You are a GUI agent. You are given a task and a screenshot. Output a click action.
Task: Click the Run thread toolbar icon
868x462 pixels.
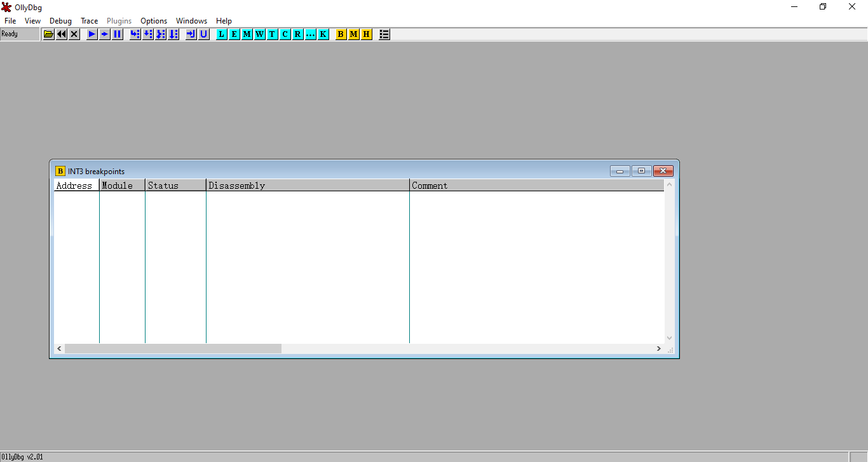105,34
